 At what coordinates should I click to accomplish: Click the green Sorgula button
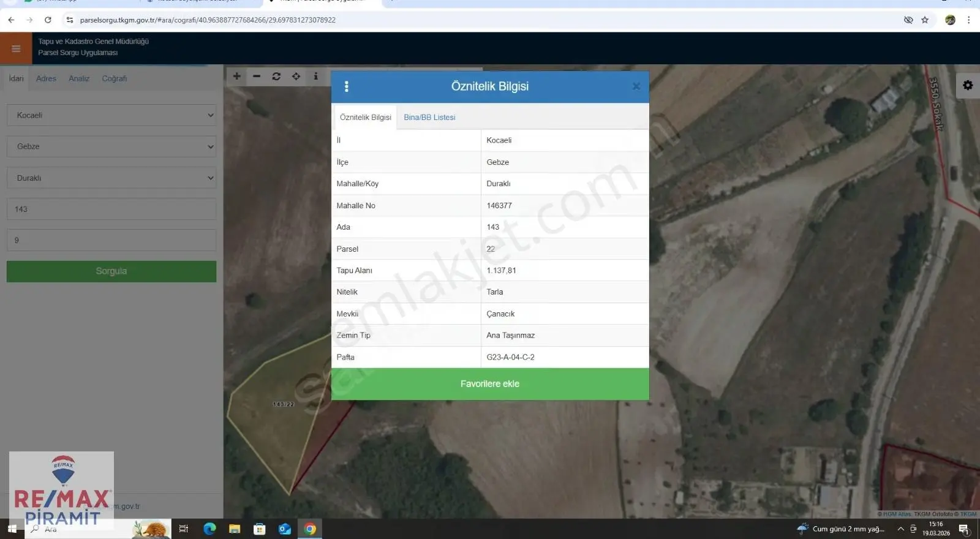point(111,271)
